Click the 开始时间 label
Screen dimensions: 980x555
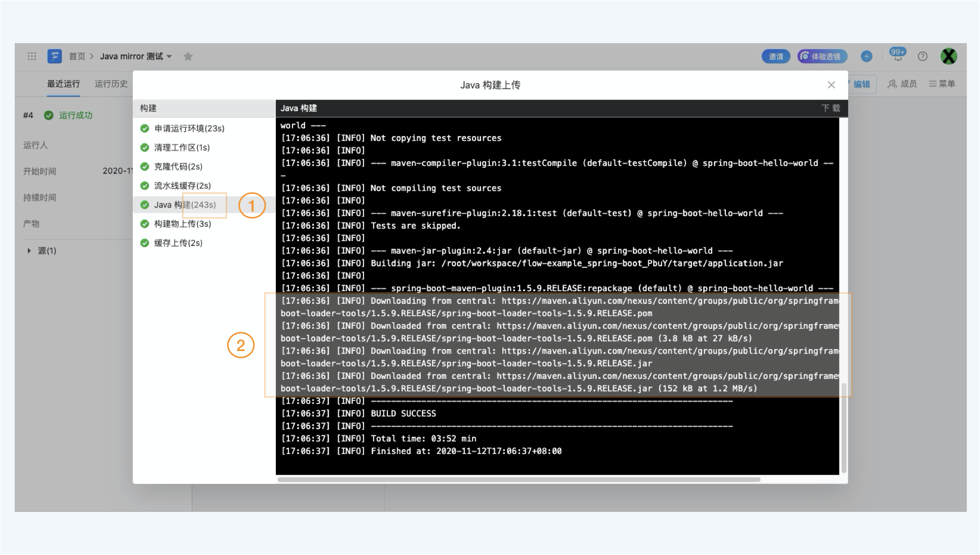(40, 171)
